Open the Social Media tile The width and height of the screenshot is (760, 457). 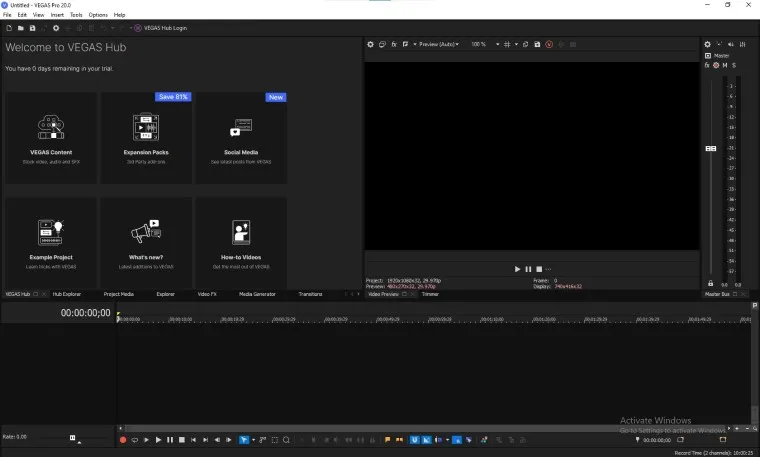click(241, 138)
